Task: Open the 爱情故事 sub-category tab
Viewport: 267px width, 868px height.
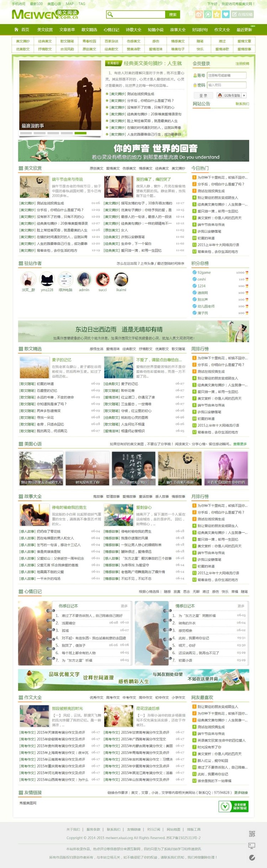Action: 244,49
